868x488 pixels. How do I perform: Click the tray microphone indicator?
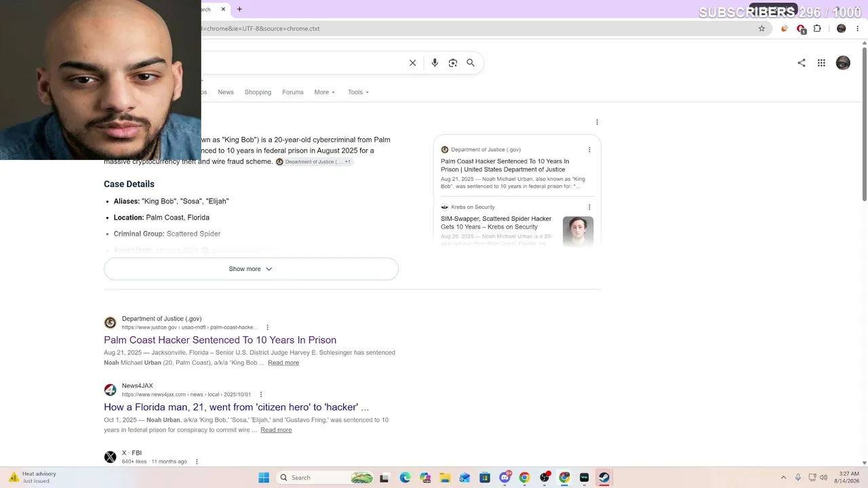798,478
